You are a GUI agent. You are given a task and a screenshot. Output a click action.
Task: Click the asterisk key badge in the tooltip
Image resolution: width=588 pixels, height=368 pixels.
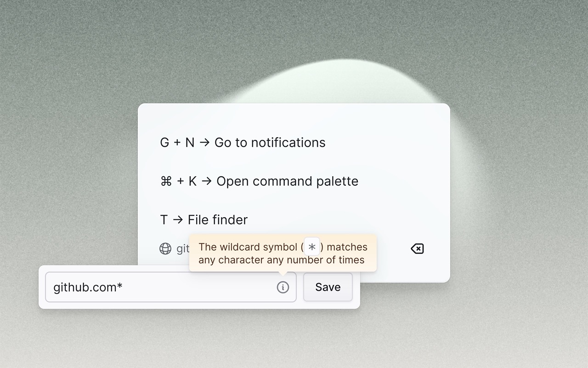(312, 247)
